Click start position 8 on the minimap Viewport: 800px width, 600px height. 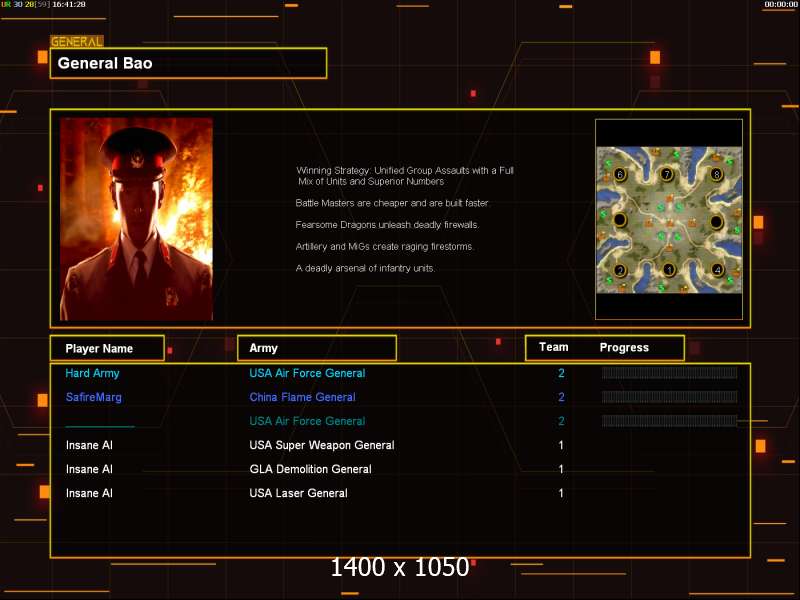(716, 174)
